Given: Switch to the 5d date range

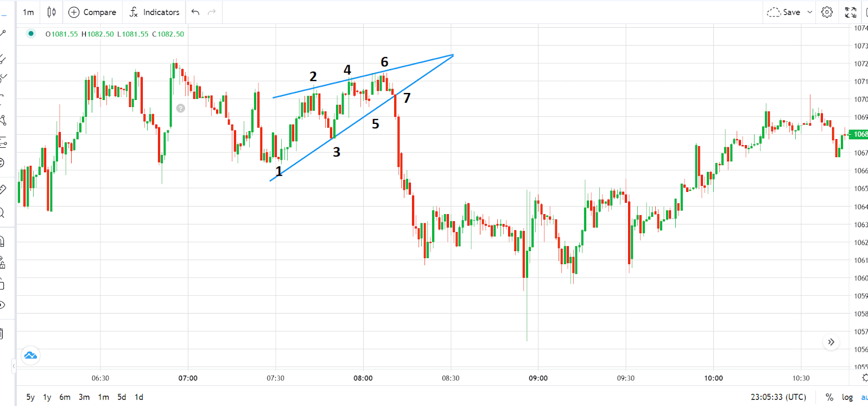Looking at the screenshot, I should tap(122, 397).
